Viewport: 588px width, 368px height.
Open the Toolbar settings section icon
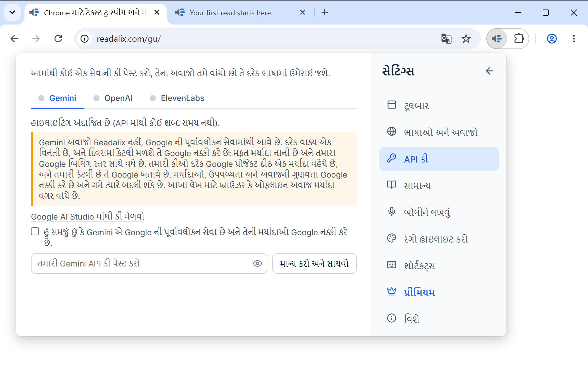coord(391,105)
